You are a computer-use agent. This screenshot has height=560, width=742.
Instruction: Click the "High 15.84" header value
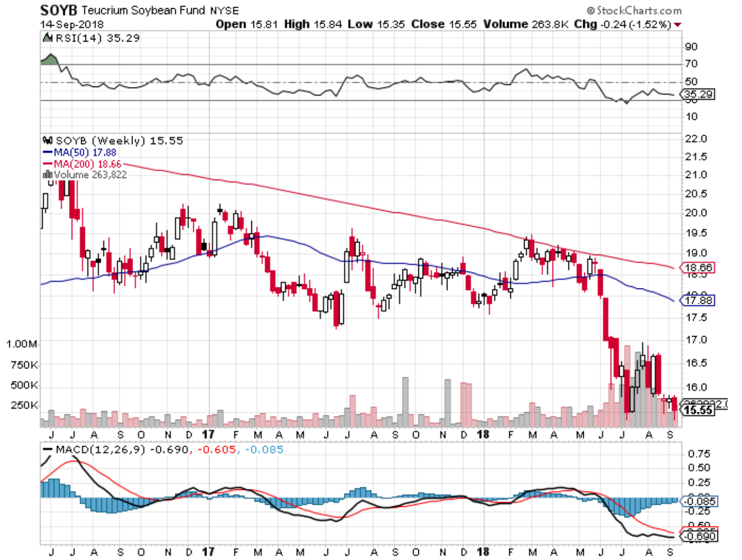[x=313, y=25]
